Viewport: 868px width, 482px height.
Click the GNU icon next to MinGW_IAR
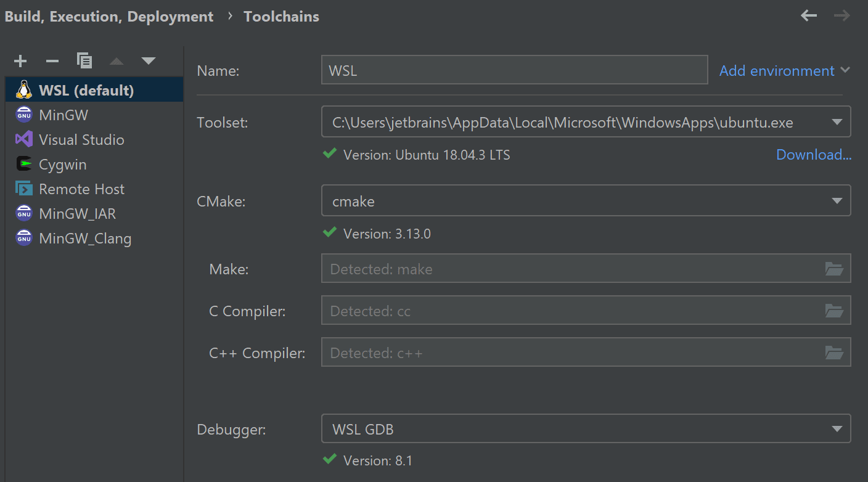click(24, 213)
